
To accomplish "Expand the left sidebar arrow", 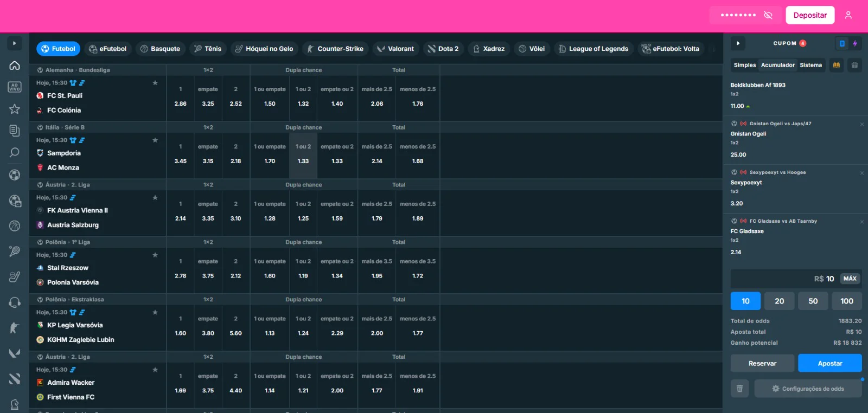I will pyautogui.click(x=15, y=43).
